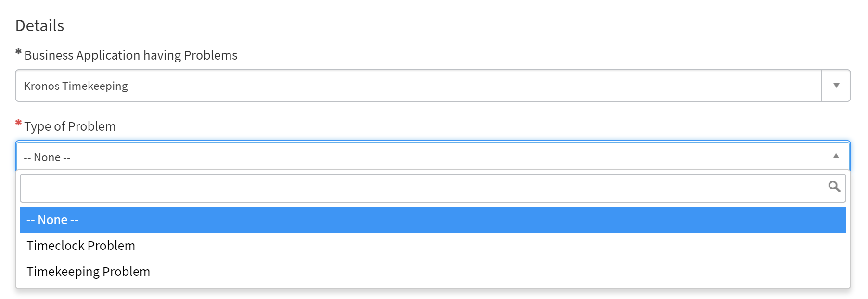Pick the highlighted -- None -- list option

[x=52, y=220]
